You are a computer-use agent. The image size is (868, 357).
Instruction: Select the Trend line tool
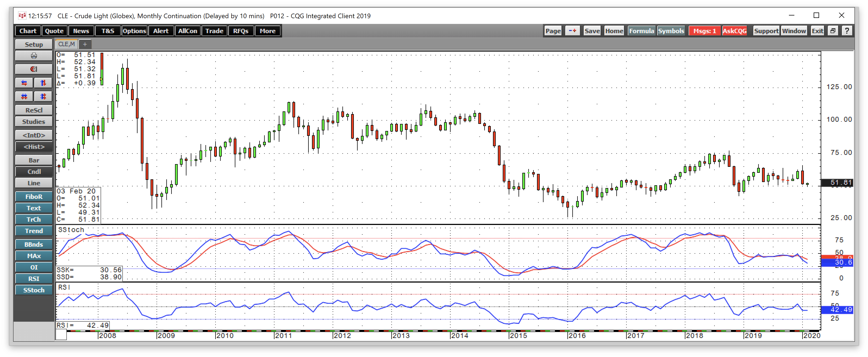pyautogui.click(x=34, y=231)
